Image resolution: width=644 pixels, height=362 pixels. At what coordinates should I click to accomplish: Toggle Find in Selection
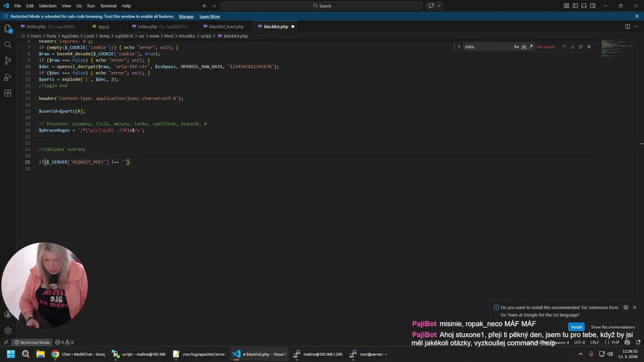tap(581, 47)
